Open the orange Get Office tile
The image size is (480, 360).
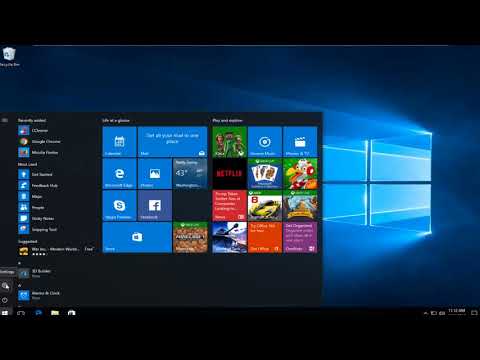(265, 237)
